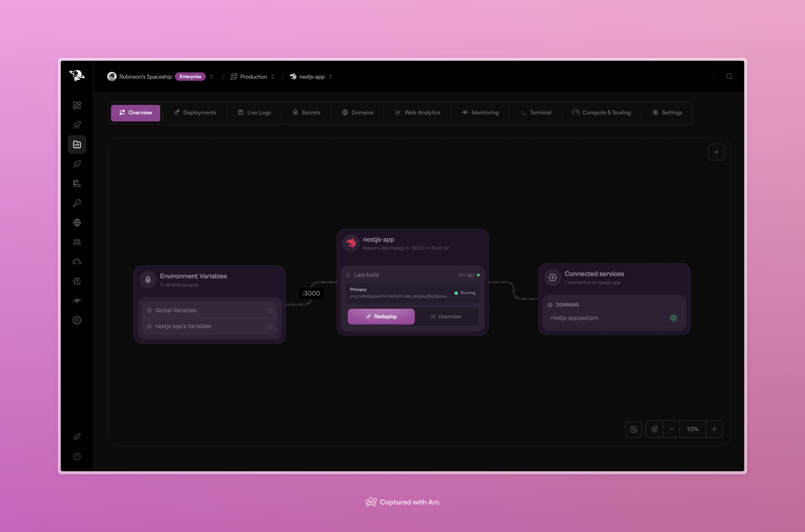Click the 93% zoom level value

pos(693,429)
